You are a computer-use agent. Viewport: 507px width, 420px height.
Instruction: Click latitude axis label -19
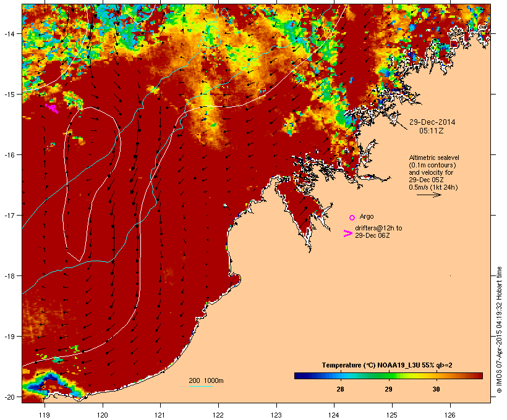point(9,337)
